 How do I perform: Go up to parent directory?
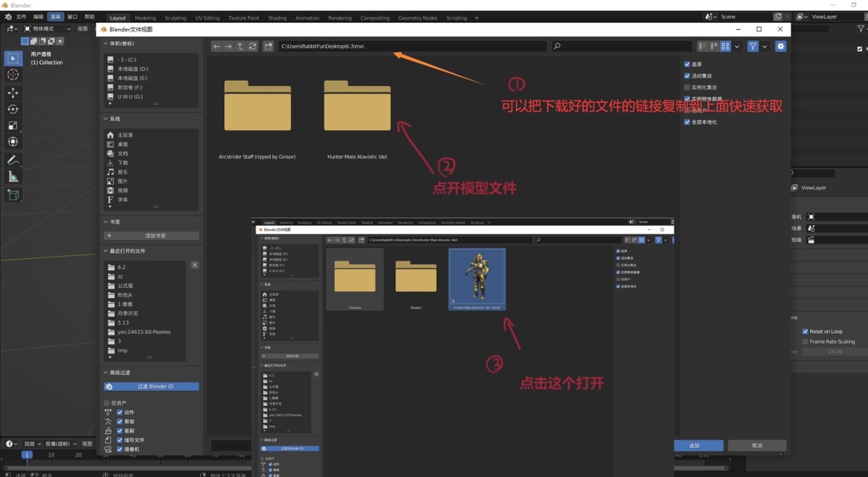click(240, 46)
